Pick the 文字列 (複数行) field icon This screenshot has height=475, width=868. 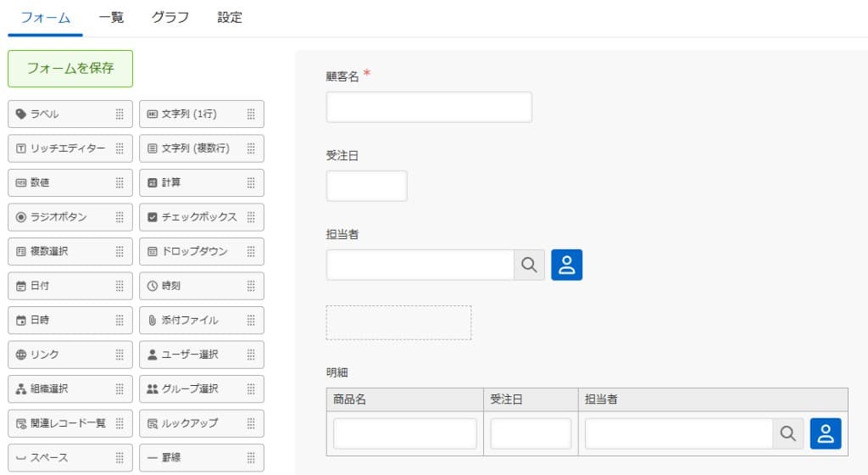pos(153,148)
